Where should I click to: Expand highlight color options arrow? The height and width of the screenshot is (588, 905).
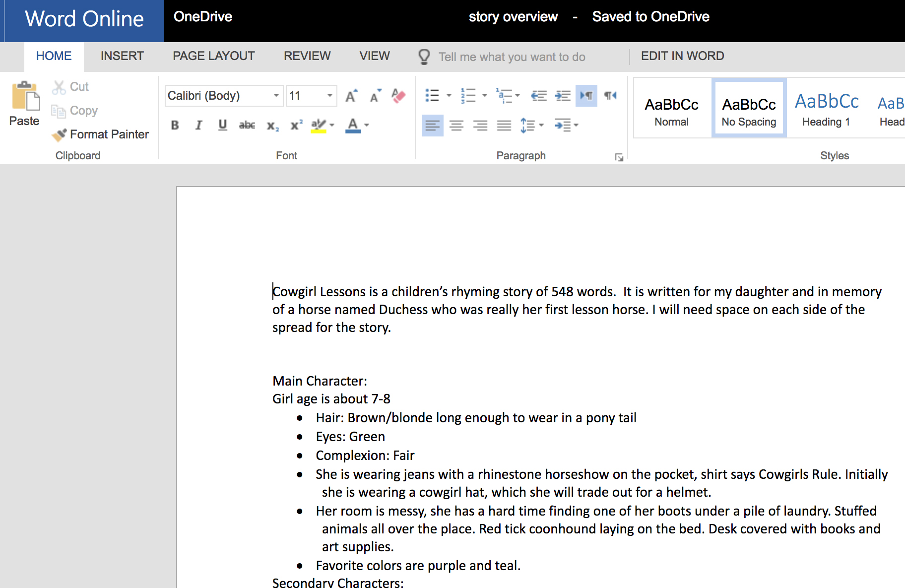332,125
